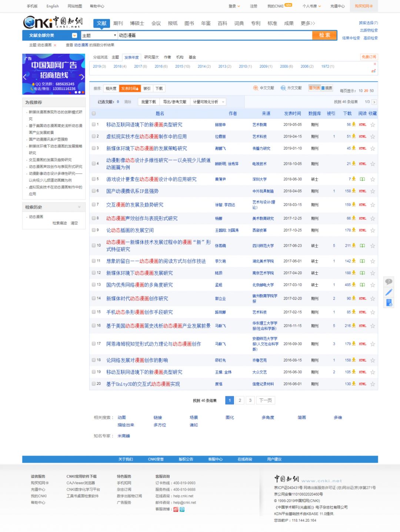
Task: Collapse the 检索历史 panel
Action: pyautogui.click(x=79, y=207)
